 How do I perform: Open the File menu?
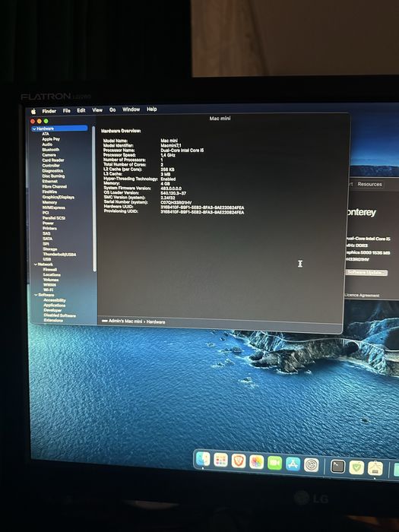67,111
